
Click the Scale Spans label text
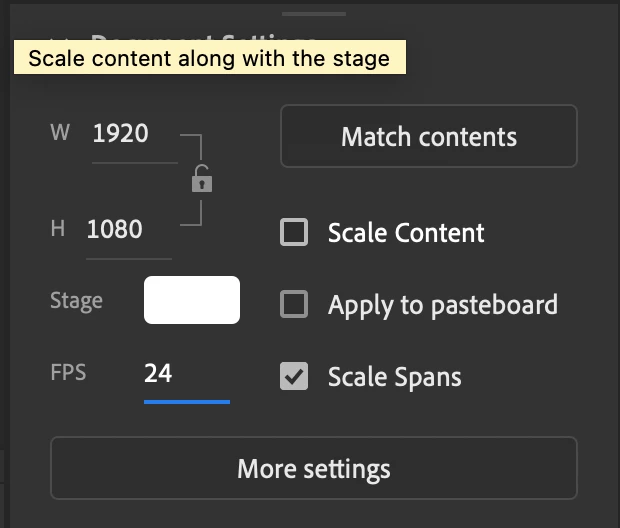coord(395,376)
